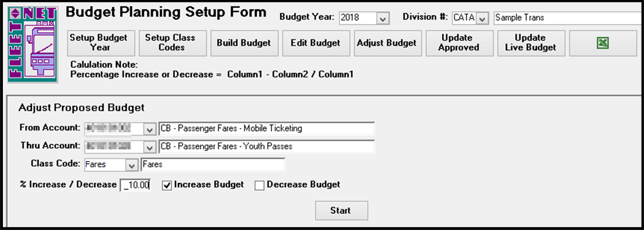Click the Class Code Fares description field
This screenshot has width=644, height=230.
click(x=212, y=165)
